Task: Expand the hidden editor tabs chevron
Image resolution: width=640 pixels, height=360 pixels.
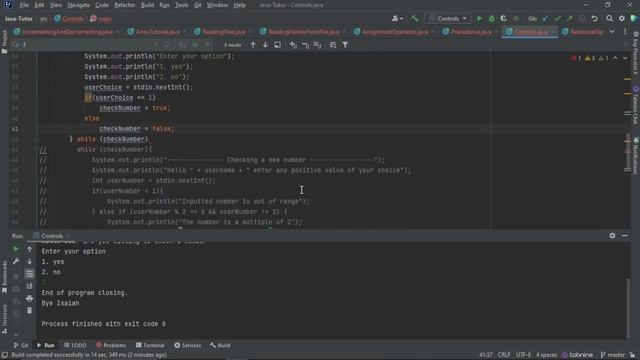Action: [612, 32]
